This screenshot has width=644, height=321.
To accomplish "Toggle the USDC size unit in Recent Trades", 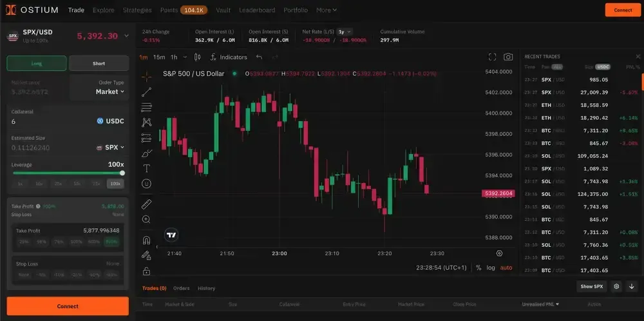I will [603, 67].
